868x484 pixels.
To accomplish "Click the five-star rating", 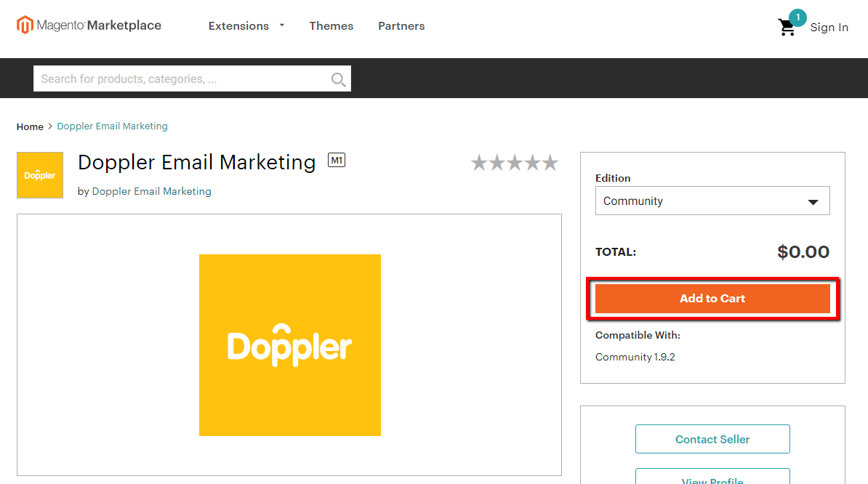I will (515, 164).
